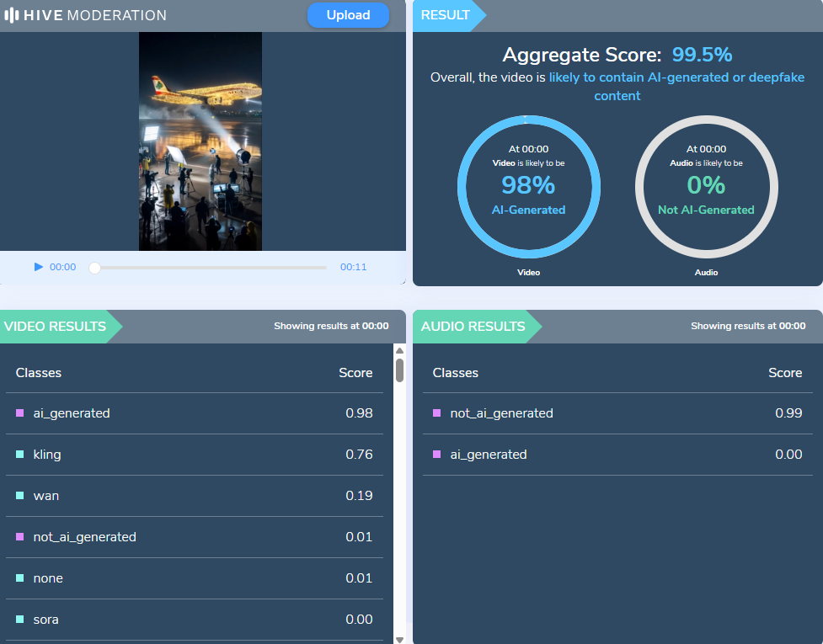The height and width of the screenshot is (644, 823).
Task: Select the Video Results tab header
Action: 56,327
